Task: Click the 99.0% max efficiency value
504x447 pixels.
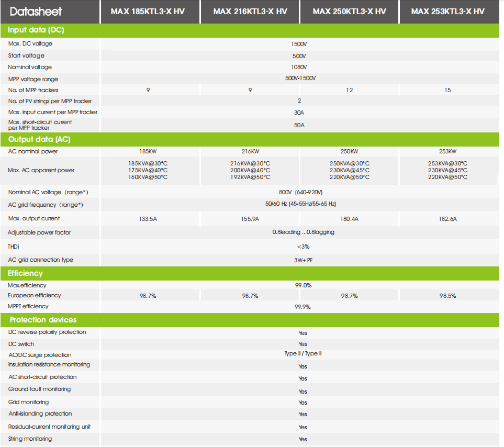Action: tap(304, 285)
